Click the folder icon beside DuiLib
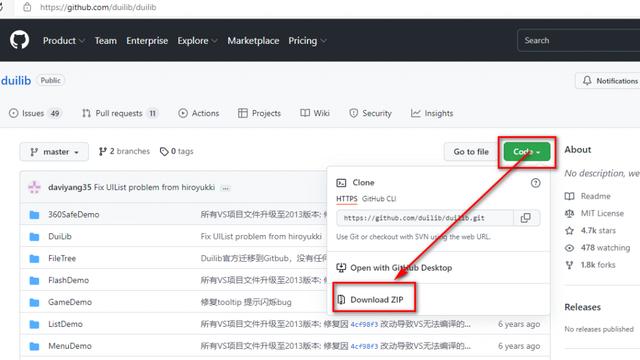640x360 pixels. (34, 237)
